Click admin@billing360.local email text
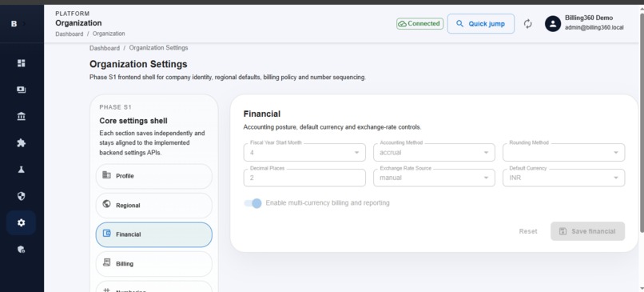Image resolution: width=644 pixels, height=292 pixels. tap(594, 27)
